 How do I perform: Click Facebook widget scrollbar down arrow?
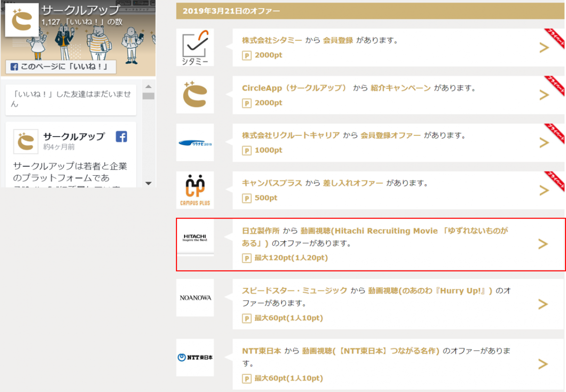[149, 183]
